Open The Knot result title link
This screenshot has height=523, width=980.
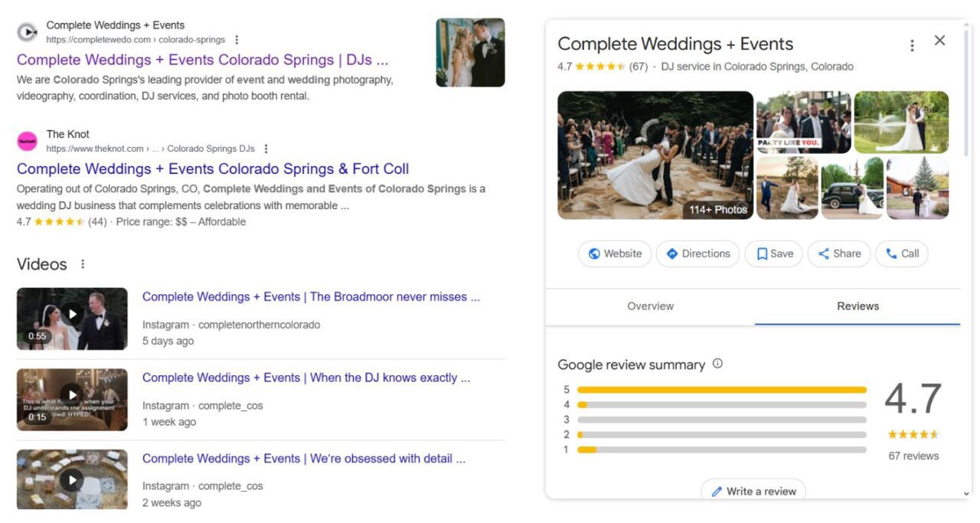coord(213,168)
